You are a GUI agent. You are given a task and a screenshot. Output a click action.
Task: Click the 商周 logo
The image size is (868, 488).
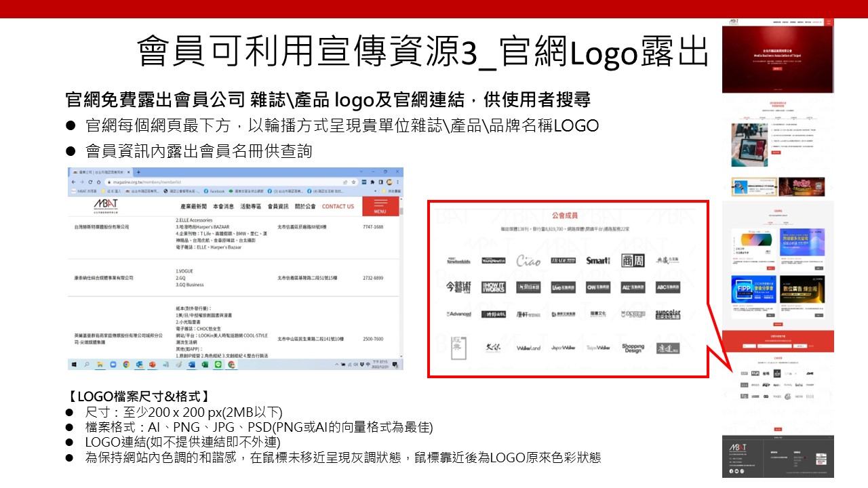[633, 260]
